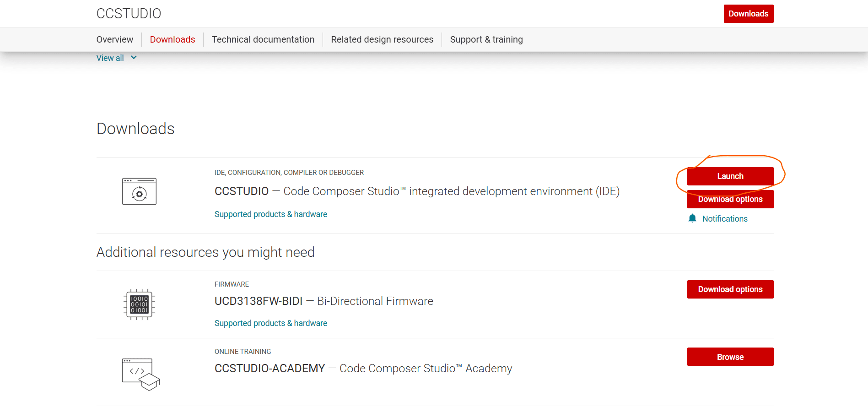Open Download options for UCD3138FW-BIDI firmware
The image size is (868, 413).
(x=730, y=289)
